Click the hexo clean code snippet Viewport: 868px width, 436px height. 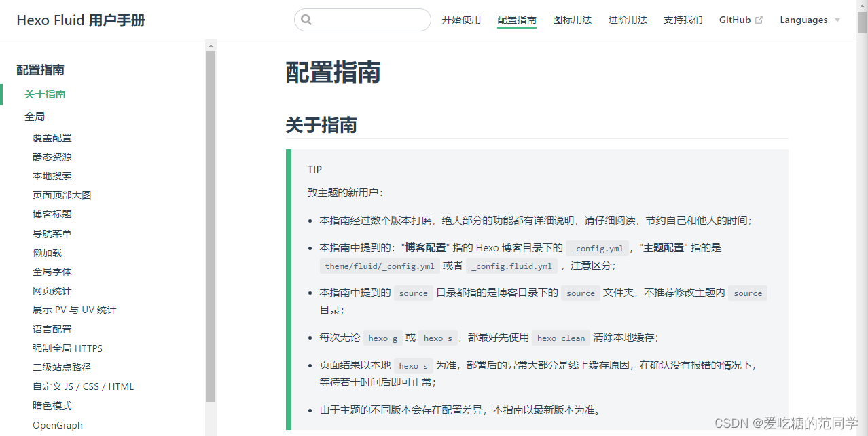(x=561, y=338)
